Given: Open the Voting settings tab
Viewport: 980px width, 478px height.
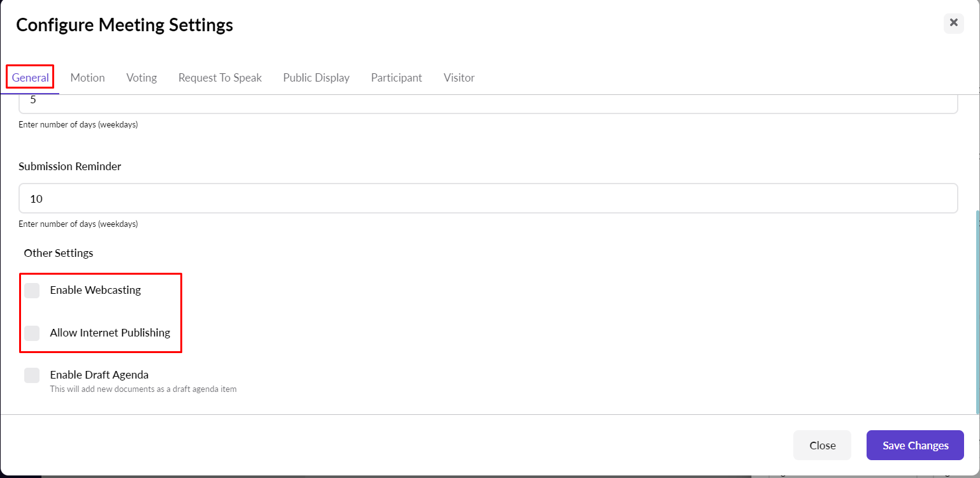Looking at the screenshot, I should tap(141, 77).
